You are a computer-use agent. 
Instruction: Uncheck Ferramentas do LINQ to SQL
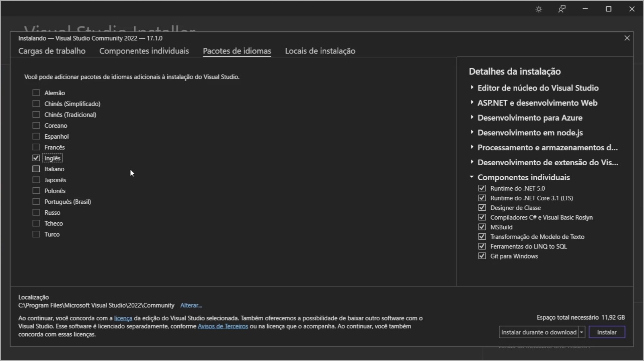click(482, 246)
